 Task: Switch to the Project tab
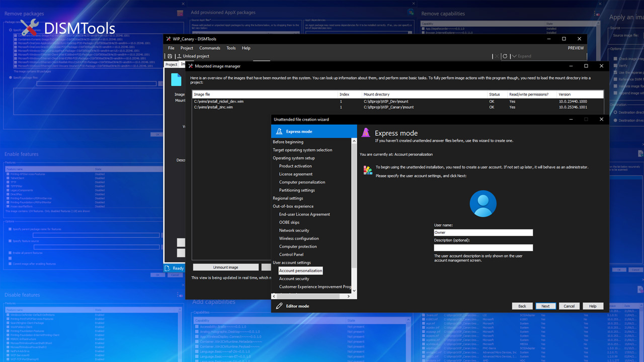coord(172,64)
